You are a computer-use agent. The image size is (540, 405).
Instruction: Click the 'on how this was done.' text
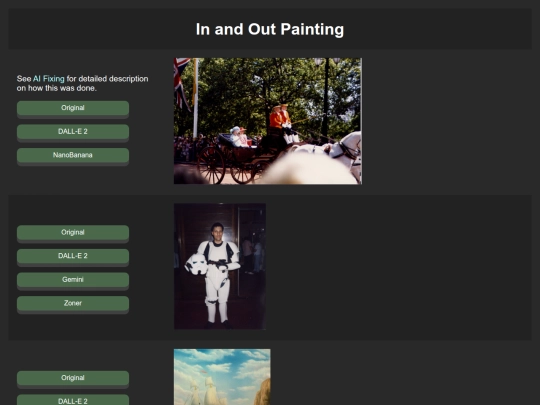click(x=57, y=88)
